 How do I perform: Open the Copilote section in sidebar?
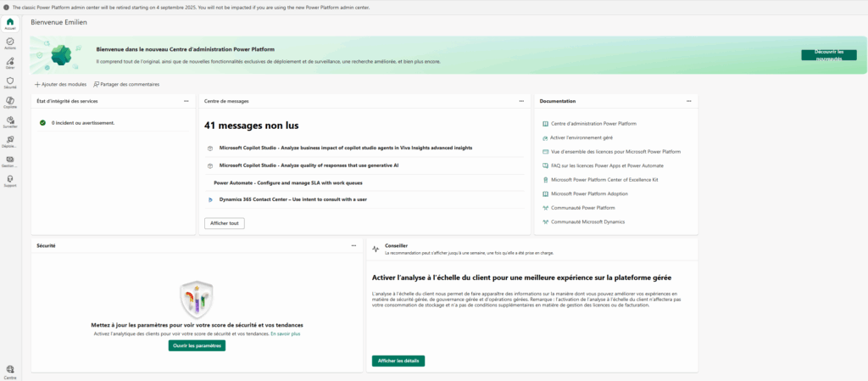click(10, 103)
